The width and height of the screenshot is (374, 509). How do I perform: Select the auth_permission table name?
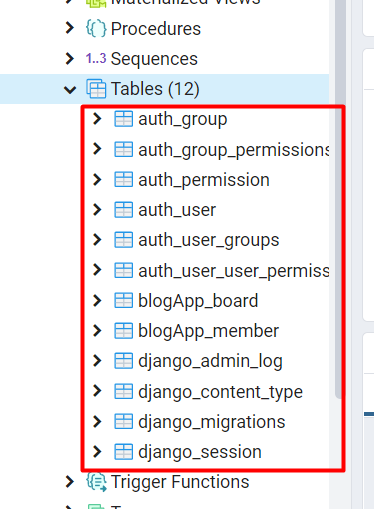pos(204,180)
